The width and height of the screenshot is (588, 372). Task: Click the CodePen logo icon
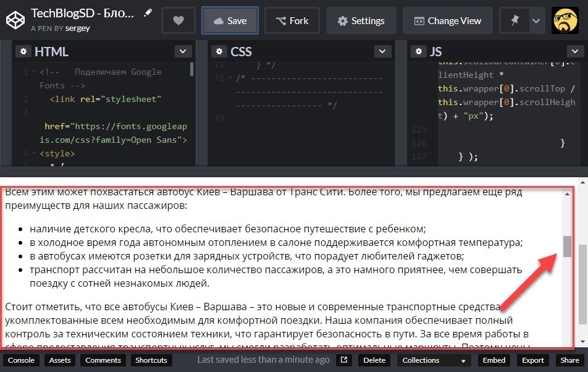tap(15, 20)
